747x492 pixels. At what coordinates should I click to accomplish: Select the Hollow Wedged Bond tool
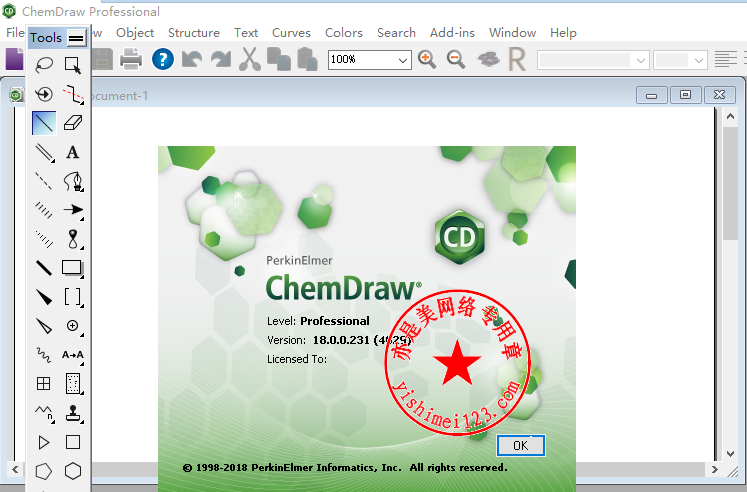44,326
